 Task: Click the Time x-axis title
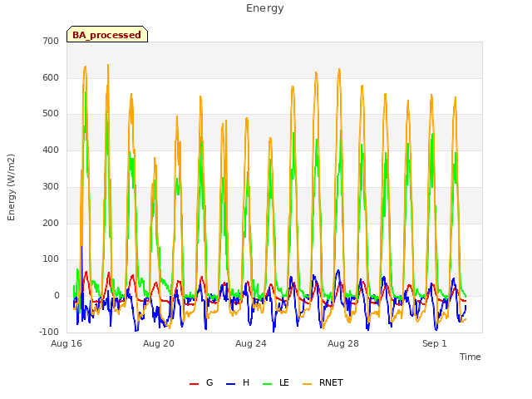470,357
